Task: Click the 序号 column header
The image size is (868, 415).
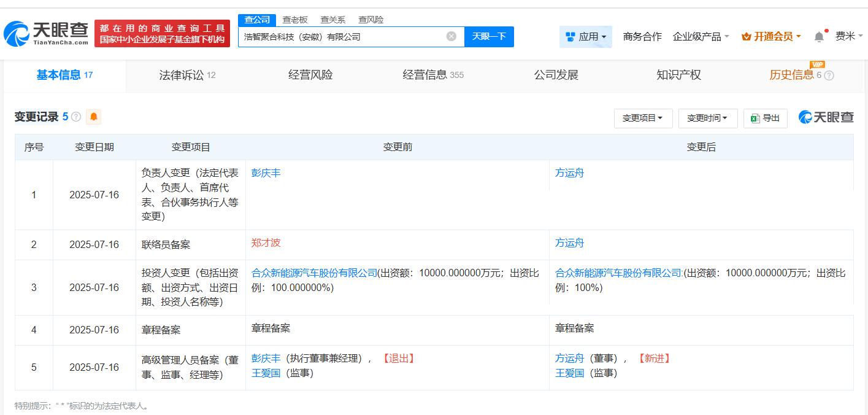Action: tap(34, 147)
